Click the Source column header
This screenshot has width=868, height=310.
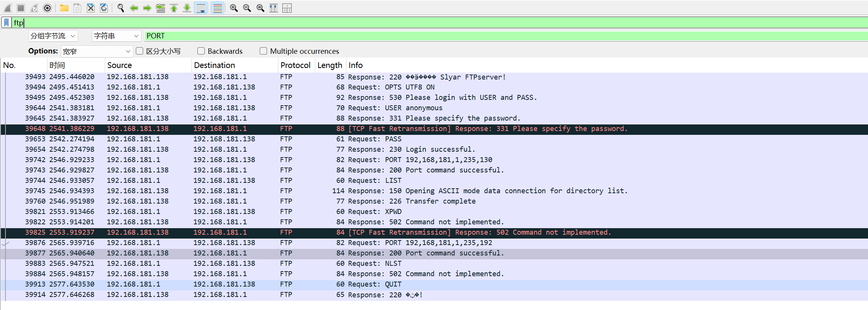[120, 65]
